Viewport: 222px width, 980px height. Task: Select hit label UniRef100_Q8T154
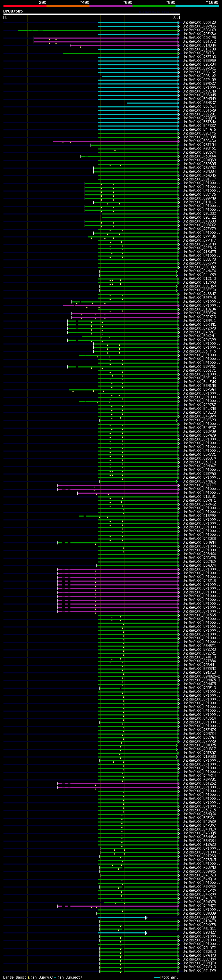(x=199, y=145)
